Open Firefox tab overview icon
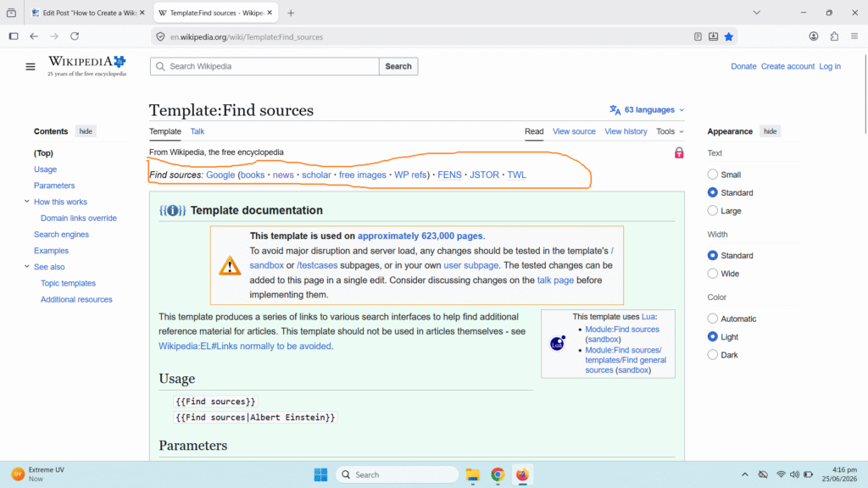 tap(11, 13)
